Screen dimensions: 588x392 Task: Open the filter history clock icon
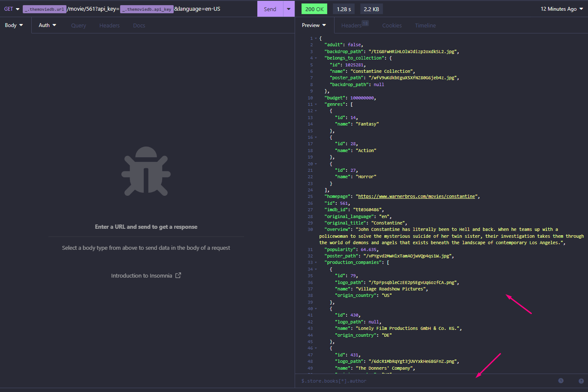(561, 381)
